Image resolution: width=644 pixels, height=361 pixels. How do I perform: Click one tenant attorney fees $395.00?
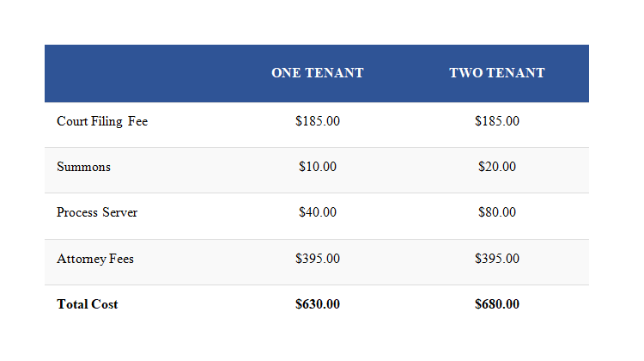click(x=318, y=258)
